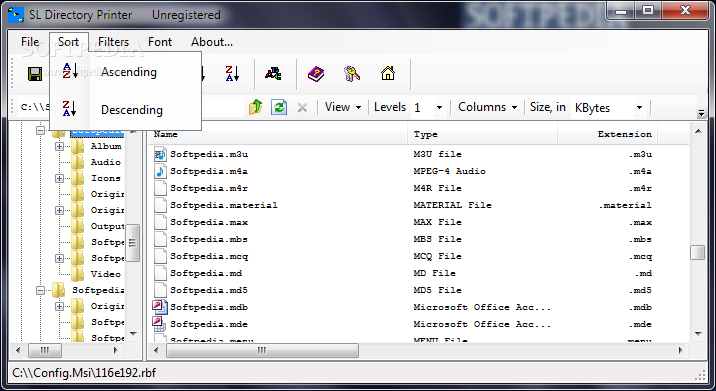Click the file list horizontal scrollbar thumb
The image size is (716, 391).
[x=262, y=351]
